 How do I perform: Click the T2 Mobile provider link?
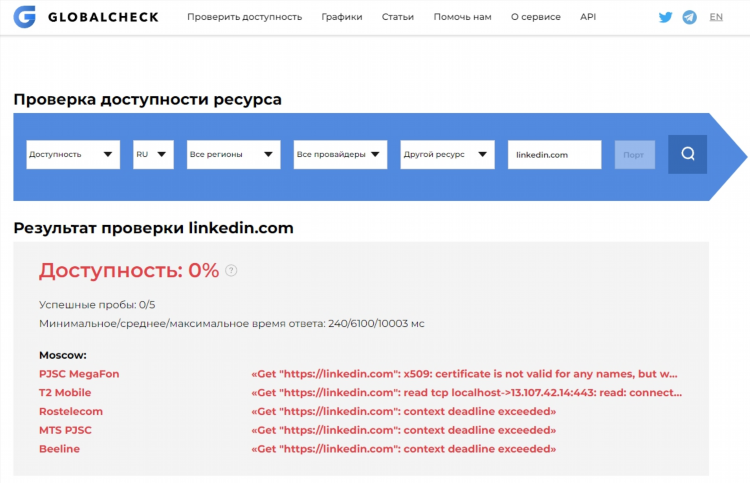pos(65,393)
